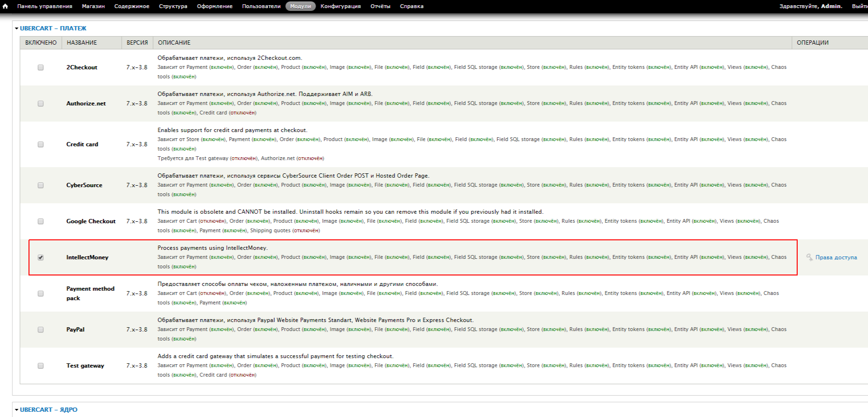Toggle the Authorize.net checkbox
Screen dimensions: 868x417
point(40,104)
